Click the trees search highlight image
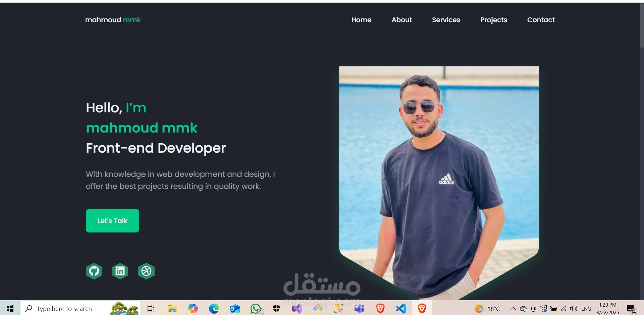This screenshot has width=644, height=315. pyautogui.click(x=124, y=308)
